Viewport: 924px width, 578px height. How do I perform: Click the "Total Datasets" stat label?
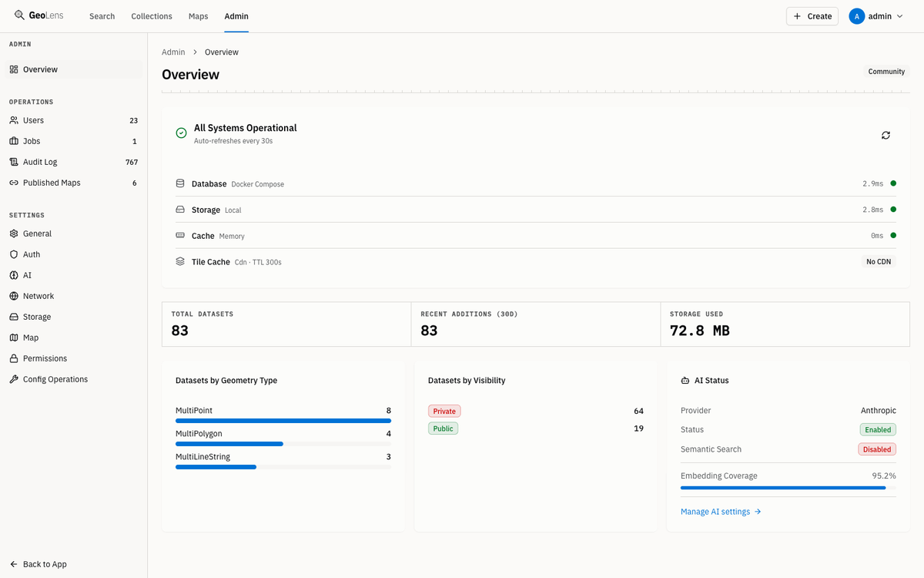click(203, 314)
